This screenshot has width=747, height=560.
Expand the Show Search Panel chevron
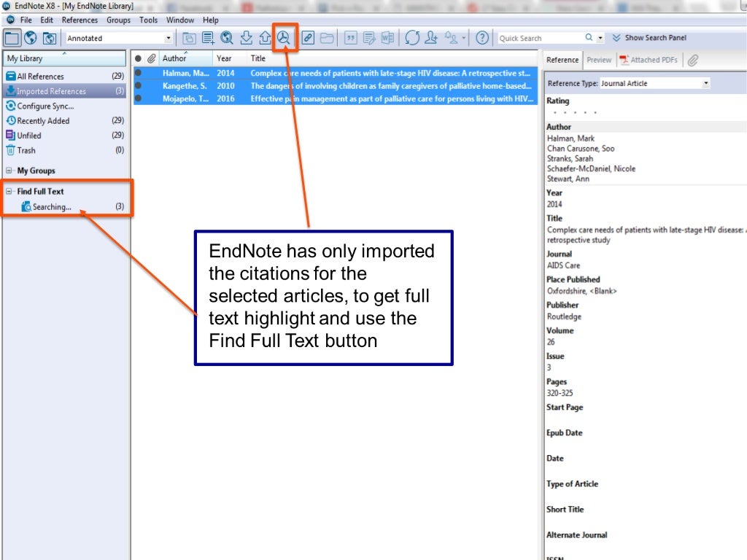(x=616, y=38)
